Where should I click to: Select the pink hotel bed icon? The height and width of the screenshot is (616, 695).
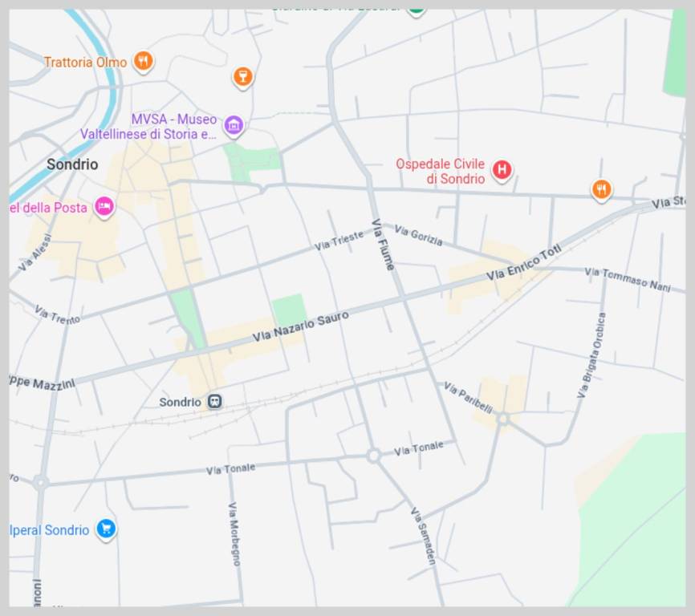(104, 207)
